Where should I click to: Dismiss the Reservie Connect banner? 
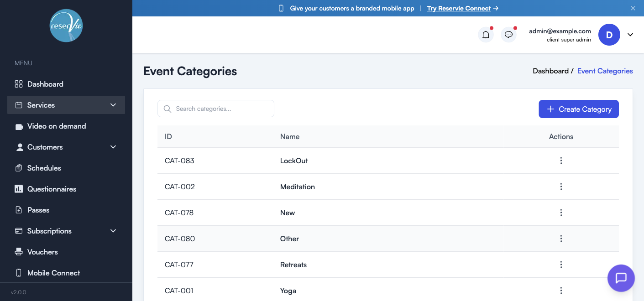[x=633, y=8]
